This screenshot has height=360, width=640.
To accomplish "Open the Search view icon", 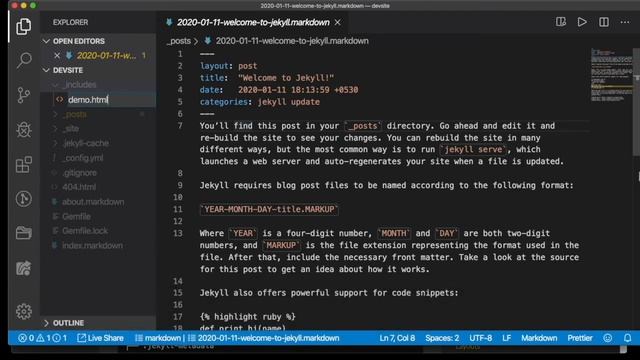I will pos(24,60).
